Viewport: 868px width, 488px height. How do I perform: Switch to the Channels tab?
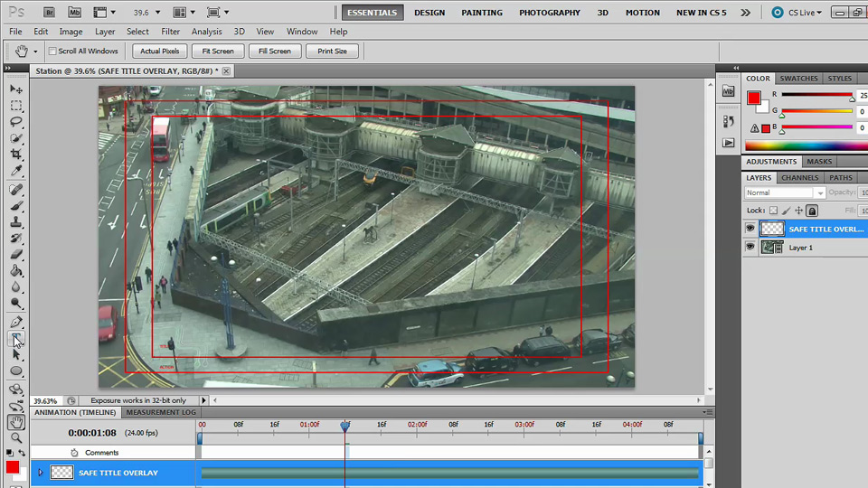coord(799,178)
